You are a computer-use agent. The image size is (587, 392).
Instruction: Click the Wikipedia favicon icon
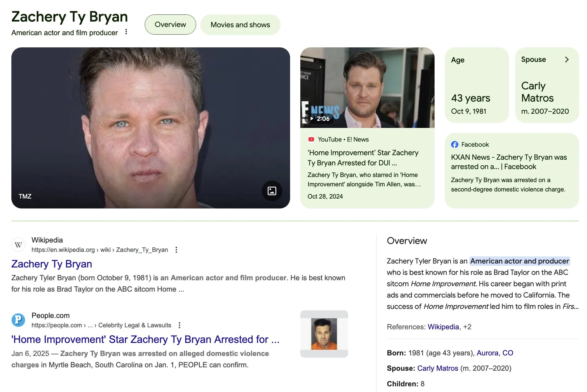[x=18, y=245]
